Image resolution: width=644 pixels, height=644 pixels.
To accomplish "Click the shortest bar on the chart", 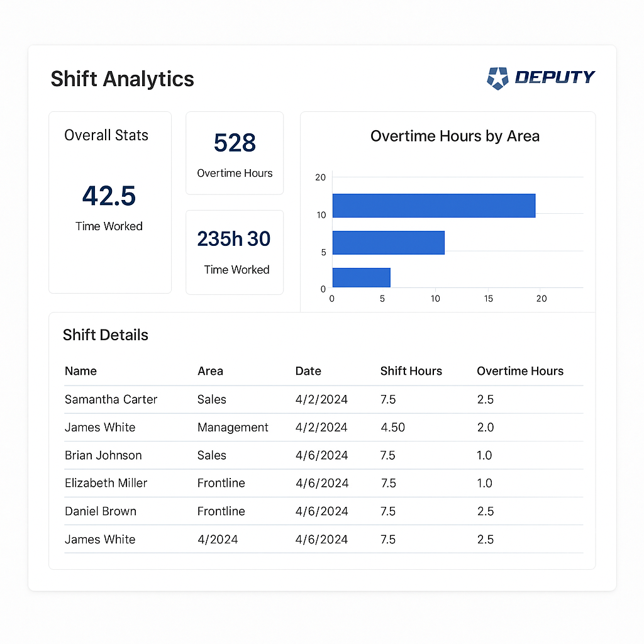I will click(361, 277).
